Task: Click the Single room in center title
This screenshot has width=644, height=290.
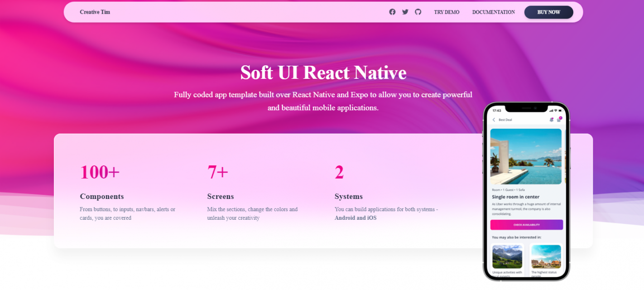Action: point(515,197)
